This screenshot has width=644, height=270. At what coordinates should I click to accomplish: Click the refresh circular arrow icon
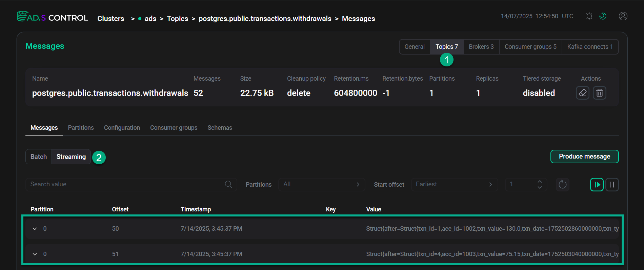562,185
